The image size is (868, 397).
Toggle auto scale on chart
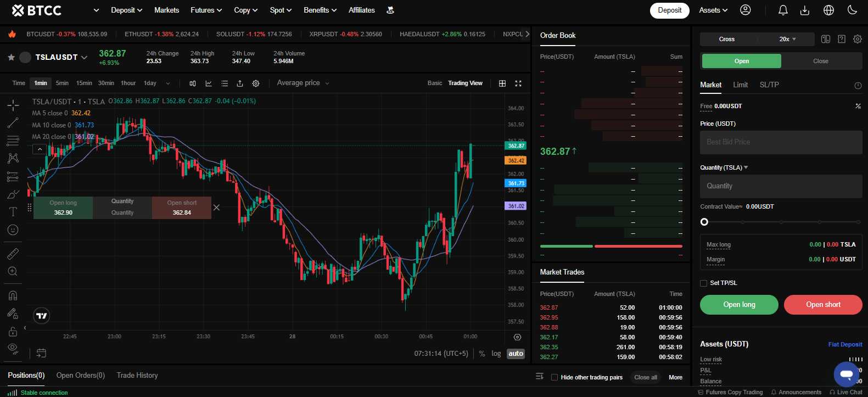(516, 354)
